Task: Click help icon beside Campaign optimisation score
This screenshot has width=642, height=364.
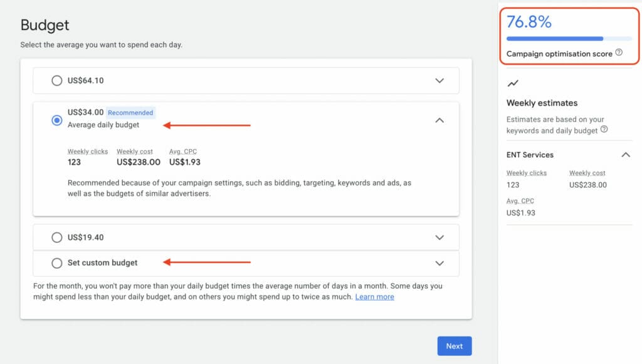Action: click(619, 53)
